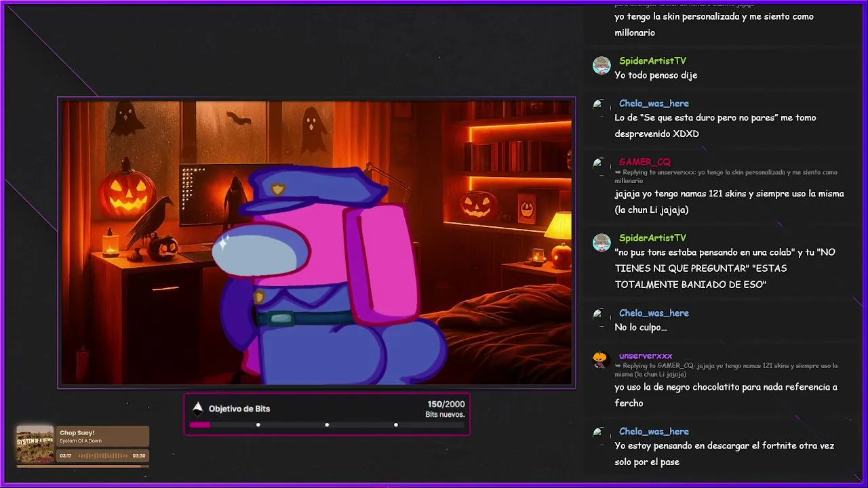Click SpiderArtistTV's avatar beside "Yo todo penoso dije"
The height and width of the screenshot is (488, 868).
coord(601,66)
